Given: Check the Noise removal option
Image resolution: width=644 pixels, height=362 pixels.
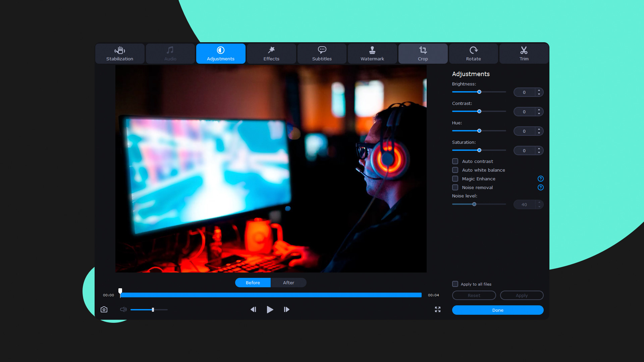Looking at the screenshot, I should point(455,187).
